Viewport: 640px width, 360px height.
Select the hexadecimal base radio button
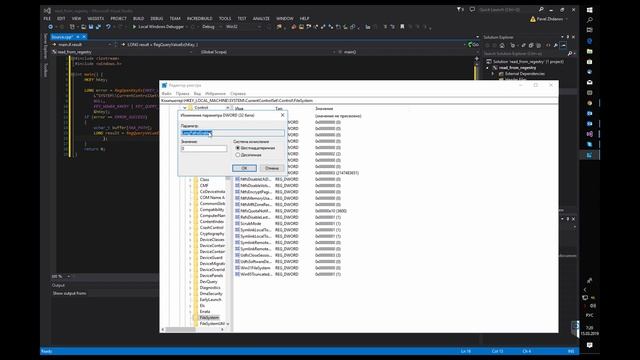(238, 148)
